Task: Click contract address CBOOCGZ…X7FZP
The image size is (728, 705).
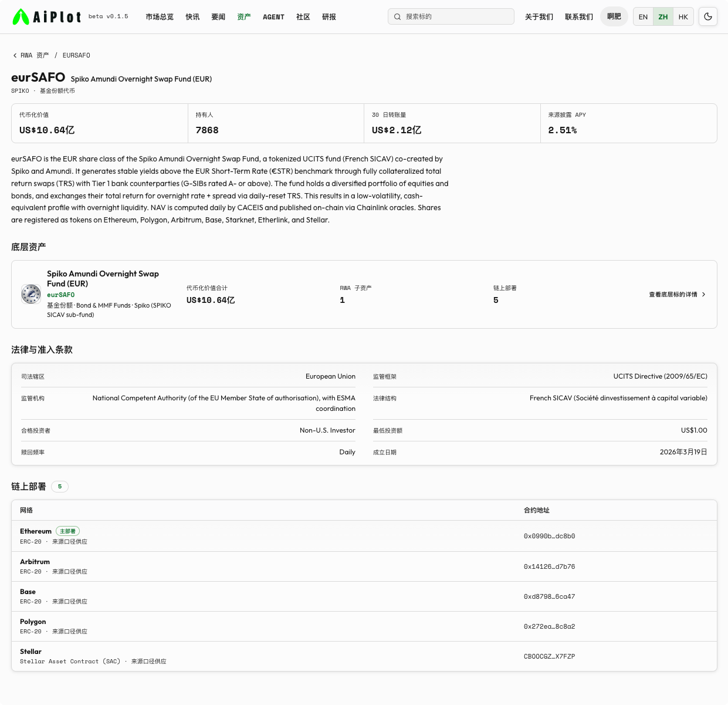Action: [x=549, y=657]
